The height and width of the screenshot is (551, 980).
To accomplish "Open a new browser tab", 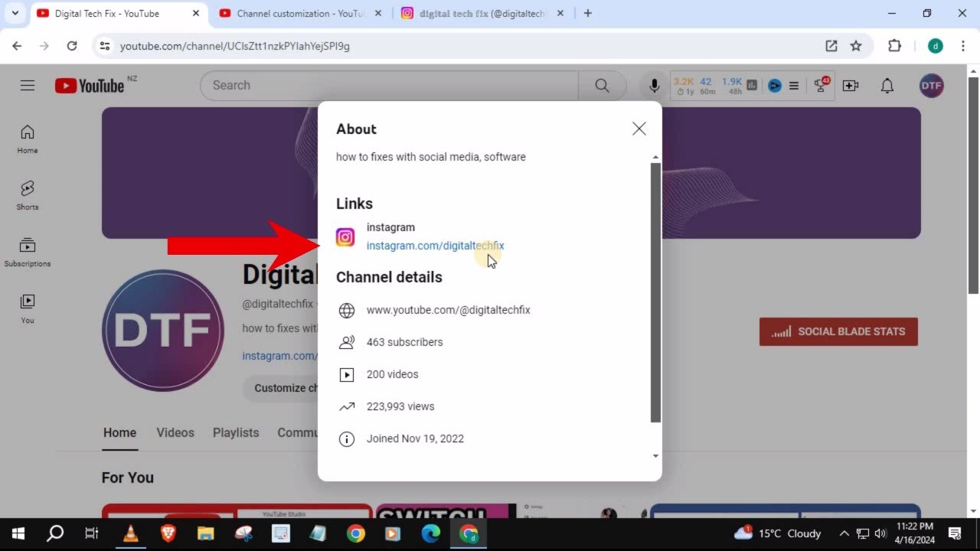I will pyautogui.click(x=587, y=13).
